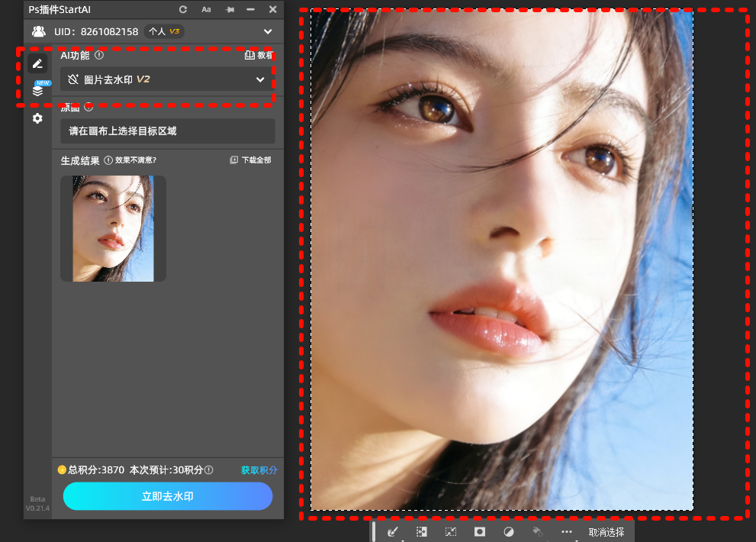Click 获取积分 to get points
This screenshot has height=542, width=756.
(259, 470)
